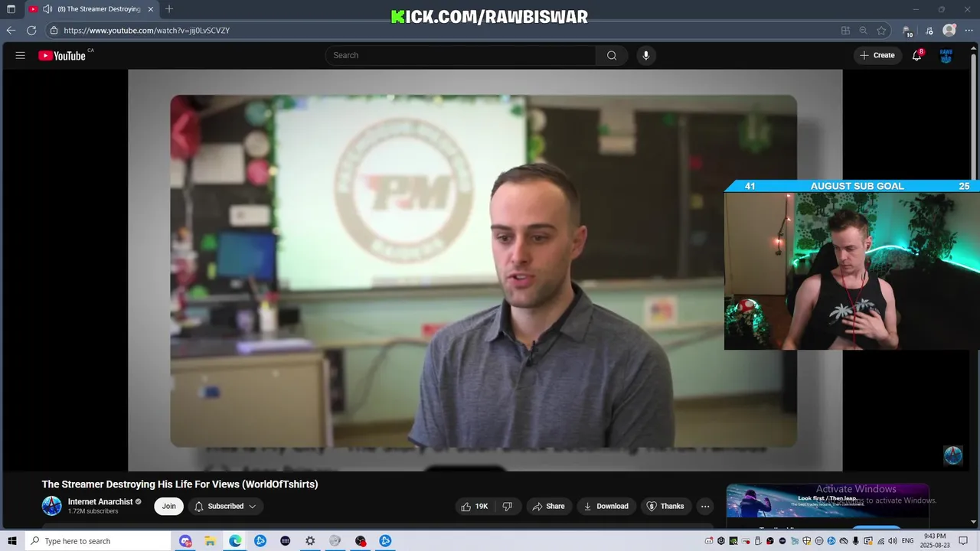Open the Discord tray icon
Image resolution: width=980 pixels, height=551 pixels.
point(709,541)
